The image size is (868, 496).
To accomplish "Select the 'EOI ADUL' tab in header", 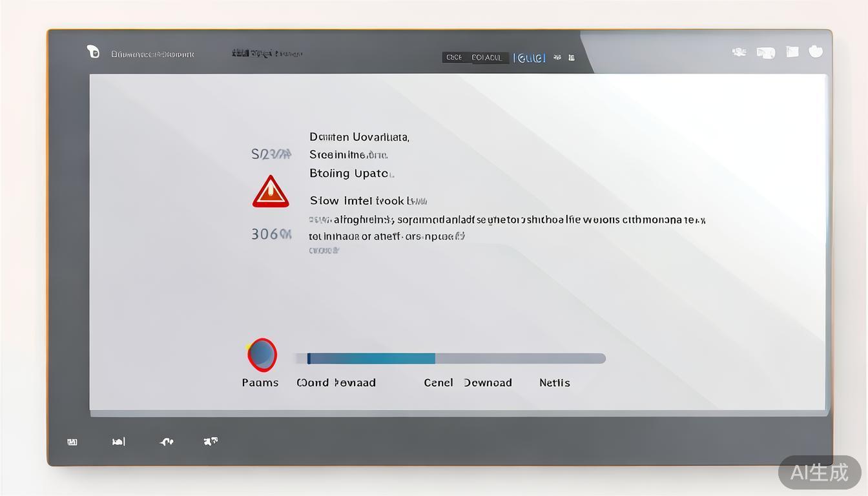I will (487, 57).
